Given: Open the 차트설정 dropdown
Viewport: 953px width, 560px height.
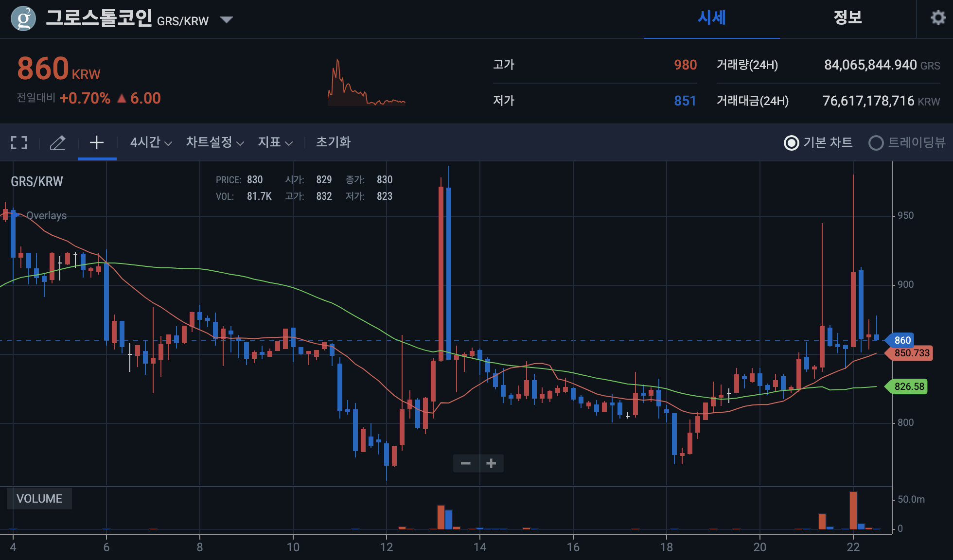Looking at the screenshot, I should 215,142.
